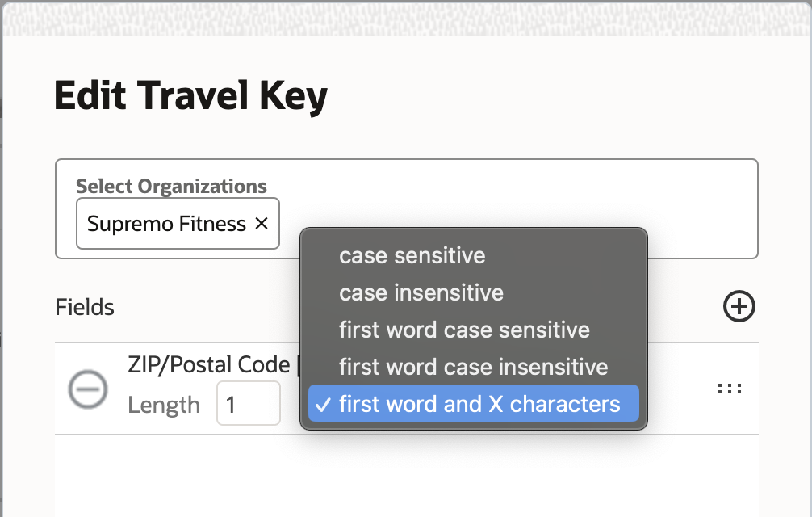
Task: Select "first word case insensitive" option
Action: [473, 367]
